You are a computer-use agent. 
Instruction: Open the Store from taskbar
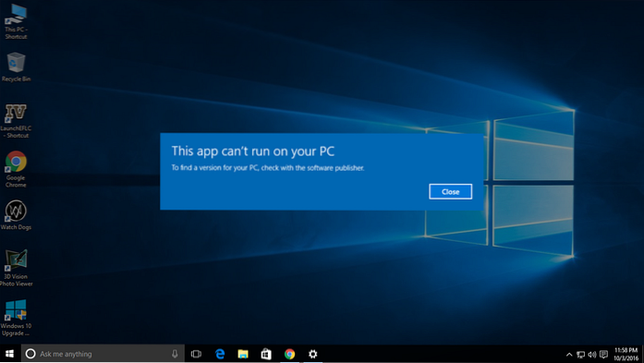tap(266, 354)
